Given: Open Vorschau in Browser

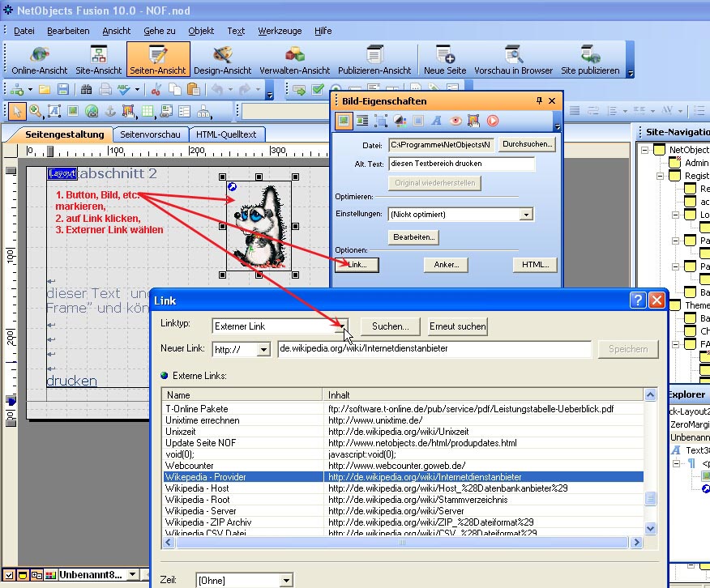Looking at the screenshot, I should [x=513, y=60].
